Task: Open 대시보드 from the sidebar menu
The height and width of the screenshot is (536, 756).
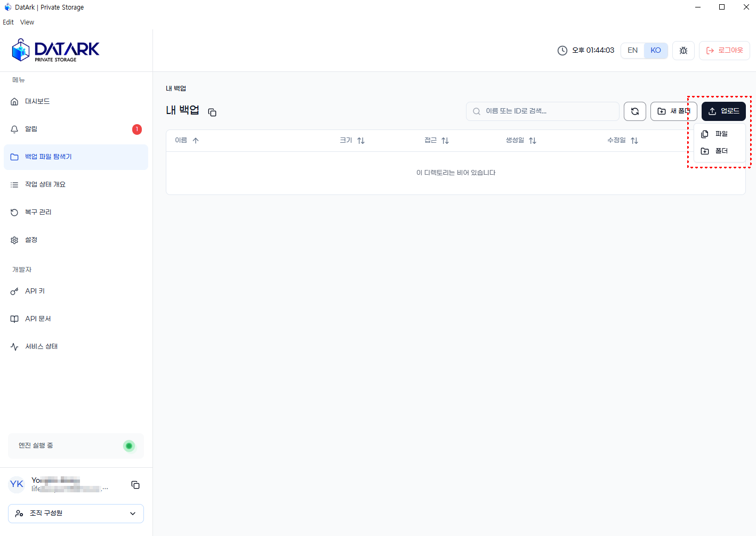Action: pyautogui.click(x=76, y=101)
